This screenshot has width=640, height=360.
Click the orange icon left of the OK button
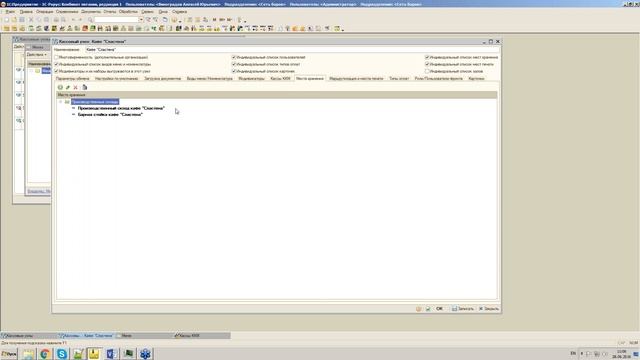[419, 309]
